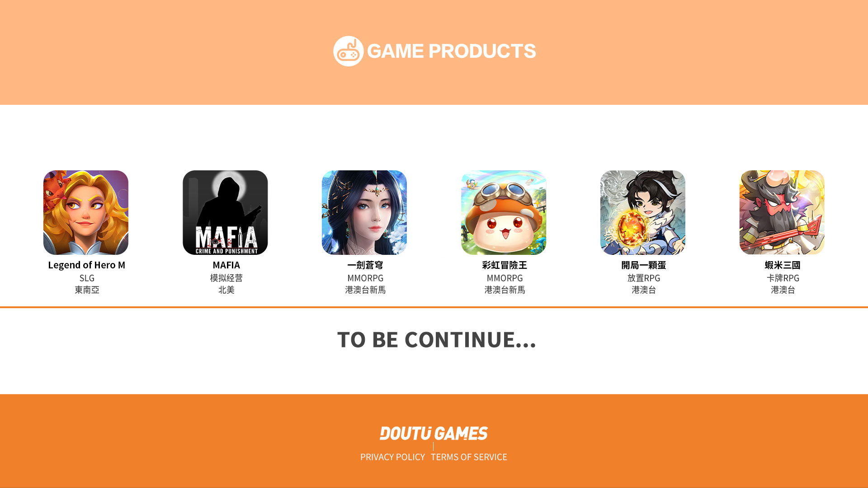Click the Legend of Hero M title
Image resolution: width=868 pixels, height=488 pixels.
[x=87, y=265]
